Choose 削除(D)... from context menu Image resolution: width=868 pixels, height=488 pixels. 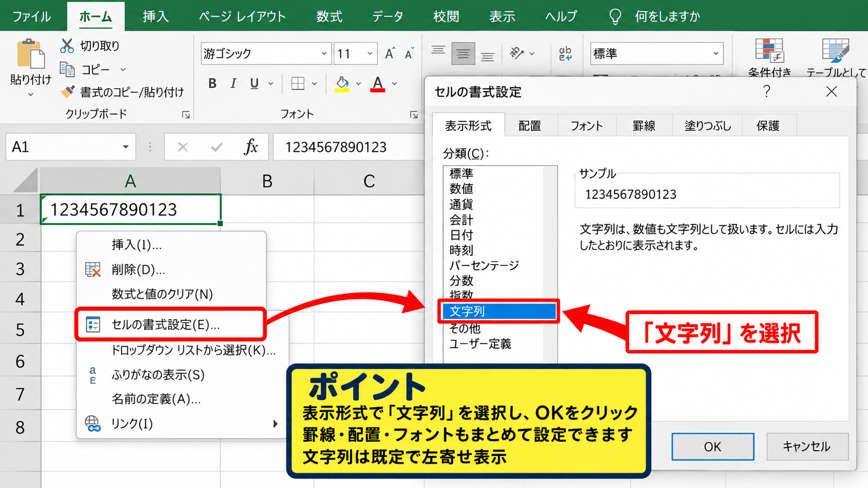coord(171,269)
